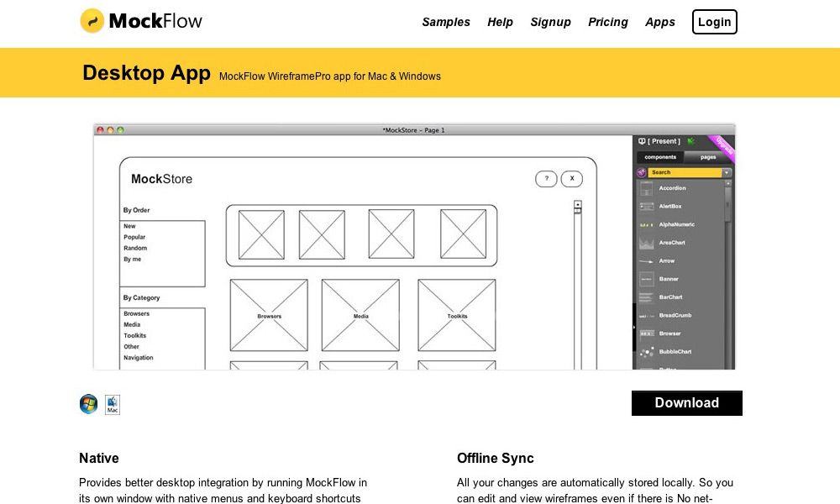This screenshot has width=840, height=504.
Task: Select the AreaChart component icon
Action: pos(647,243)
